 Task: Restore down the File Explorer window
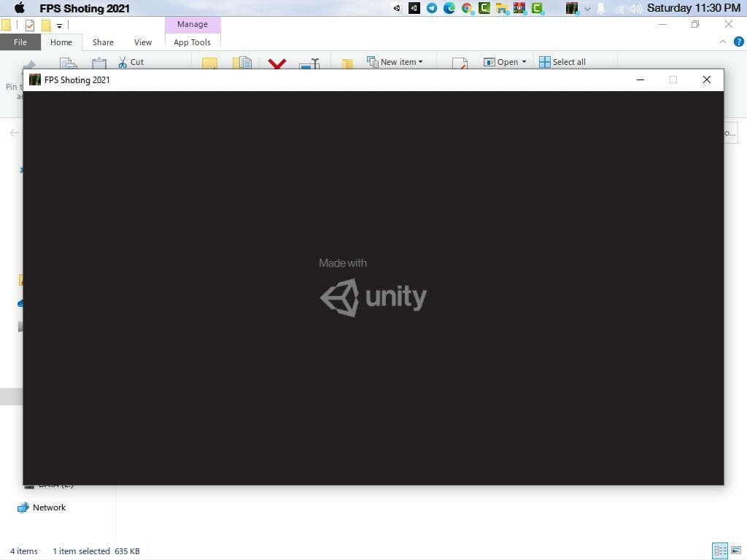(695, 24)
